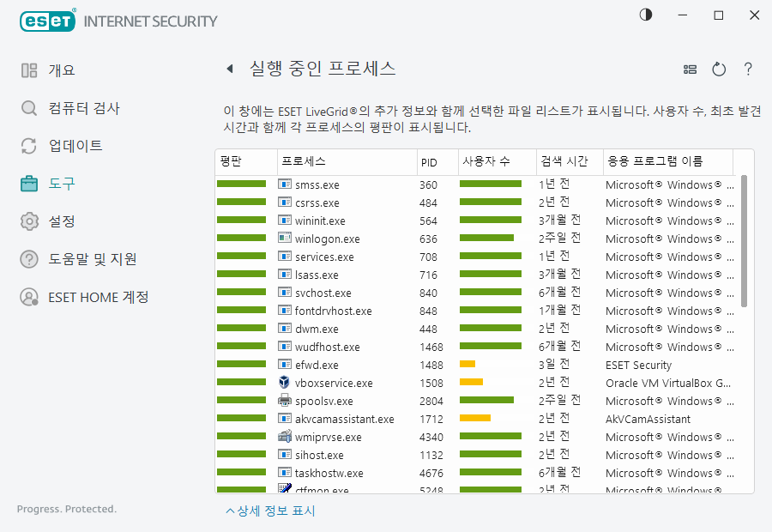This screenshot has height=532, width=772.
Task: Select 업데이트 in the sidebar
Action: (75, 146)
